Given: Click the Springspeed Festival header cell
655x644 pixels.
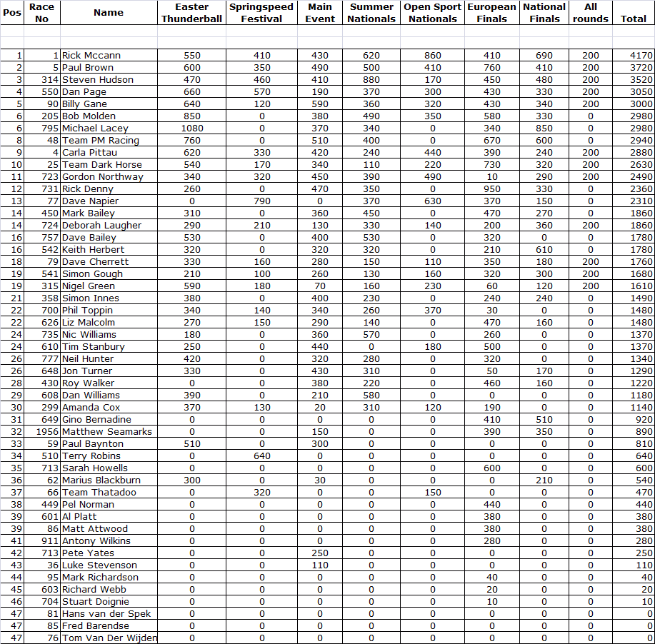Looking at the screenshot, I should (261, 13).
